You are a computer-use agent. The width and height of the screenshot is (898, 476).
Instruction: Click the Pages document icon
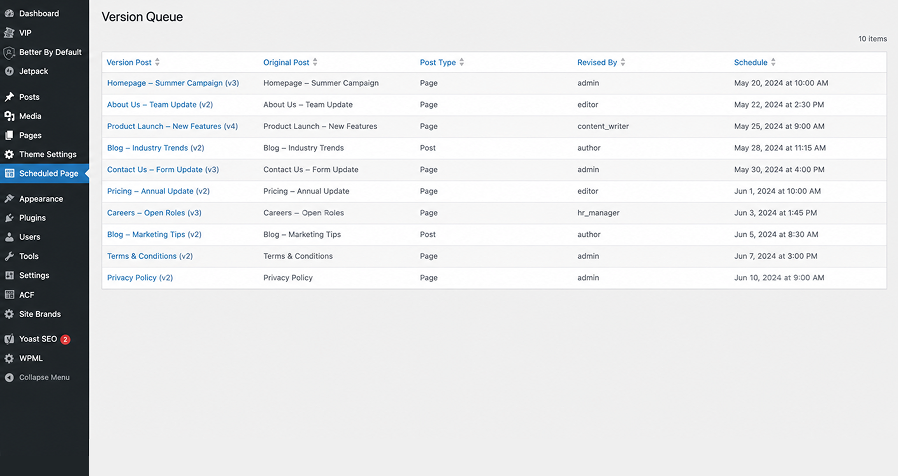(9, 135)
